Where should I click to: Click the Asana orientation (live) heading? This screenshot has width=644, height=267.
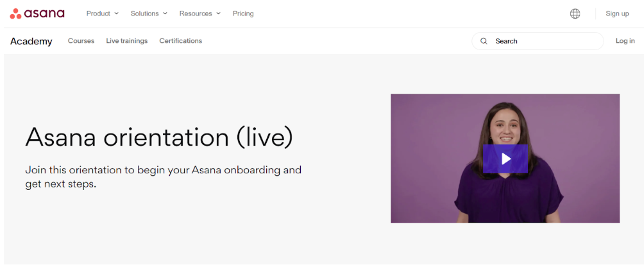[x=158, y=137]
